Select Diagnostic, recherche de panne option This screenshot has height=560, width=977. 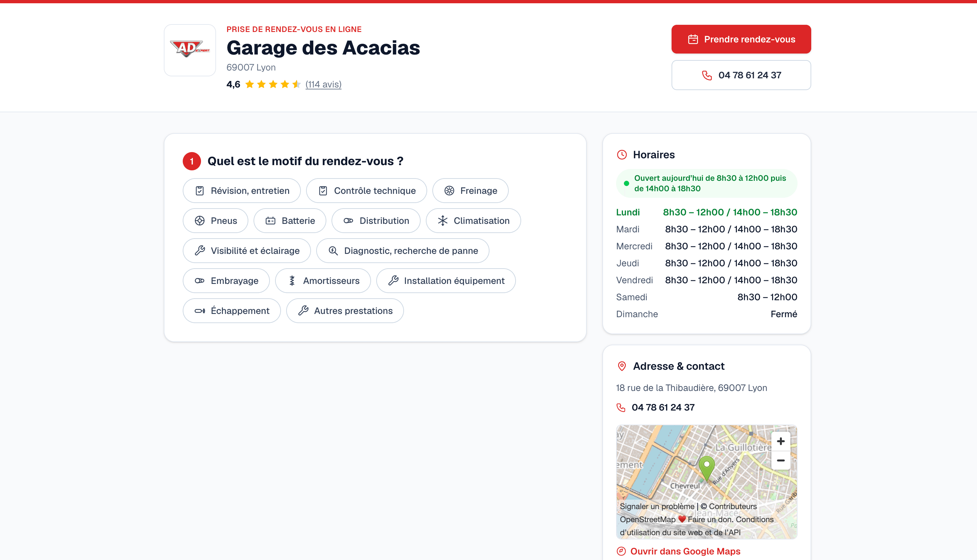click(403, 251)
